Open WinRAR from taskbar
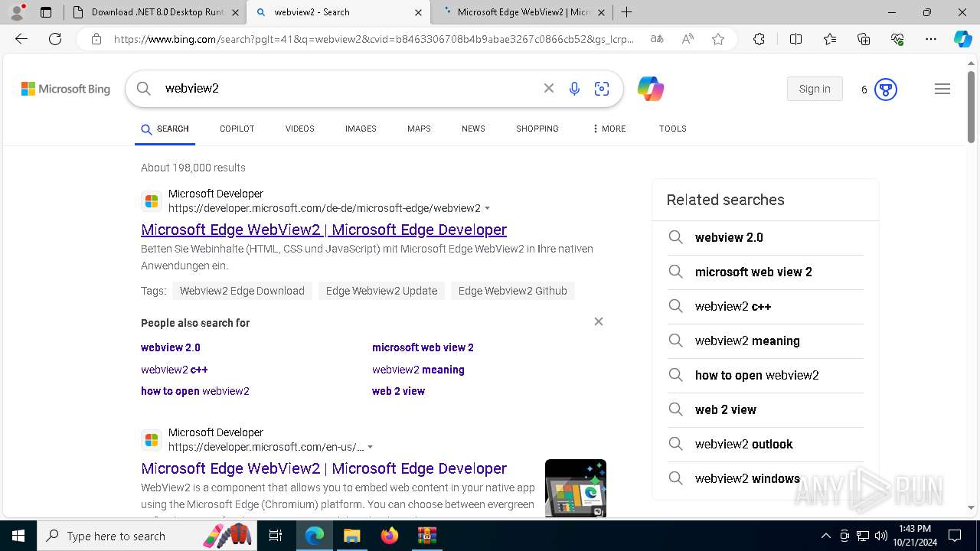This screenshot has width=980, height=551. click(426, 536)
